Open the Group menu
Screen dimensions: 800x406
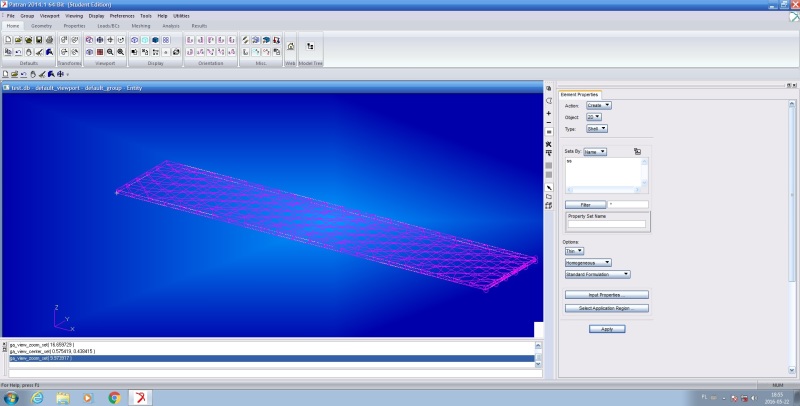click(x=27, y=16)
